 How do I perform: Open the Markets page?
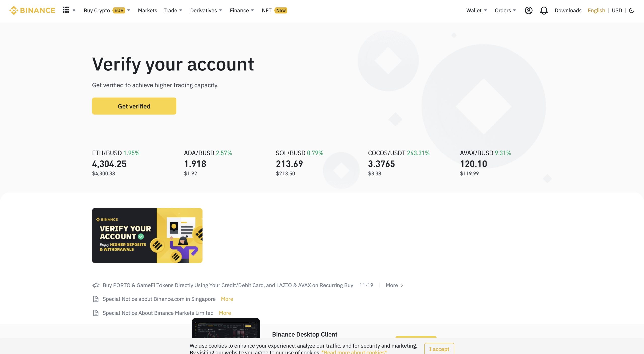147,10
